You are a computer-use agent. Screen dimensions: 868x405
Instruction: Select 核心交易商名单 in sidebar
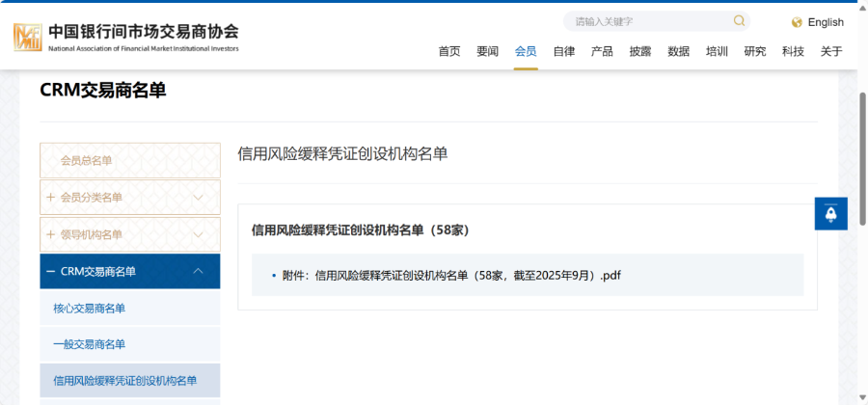[90, 309]
